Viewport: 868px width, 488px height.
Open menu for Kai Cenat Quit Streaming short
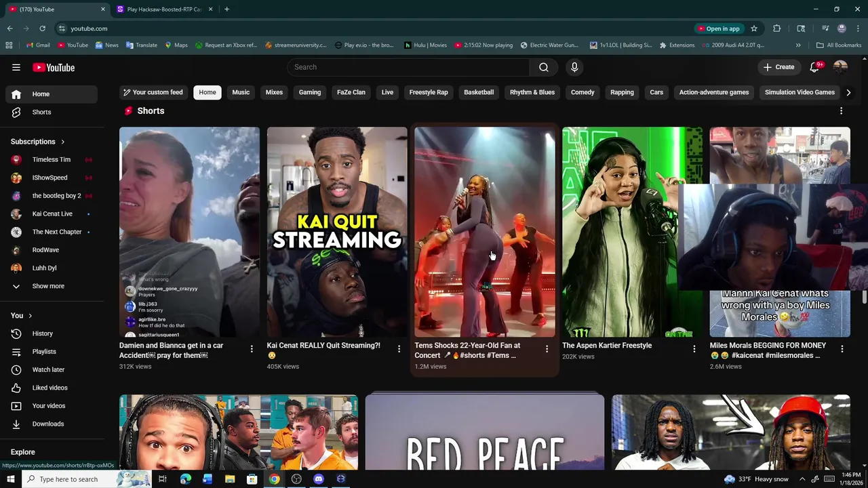click(399, 348)
